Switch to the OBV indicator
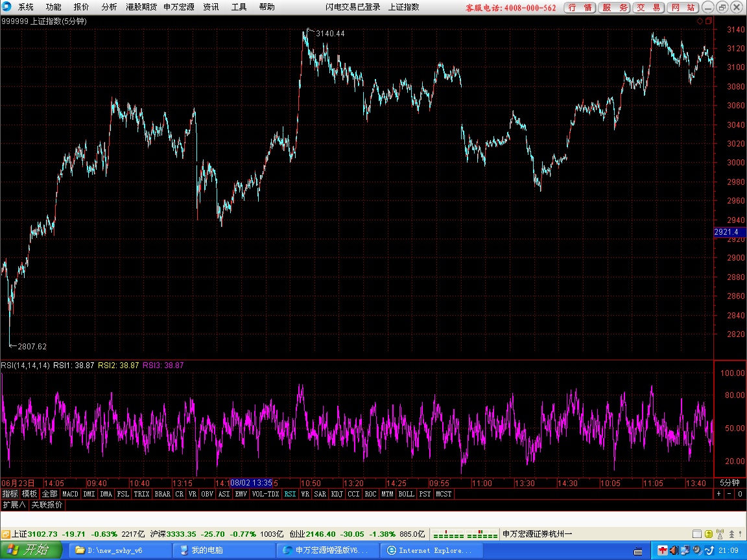This screenshot has height=560, width=747. pos(207,494)
